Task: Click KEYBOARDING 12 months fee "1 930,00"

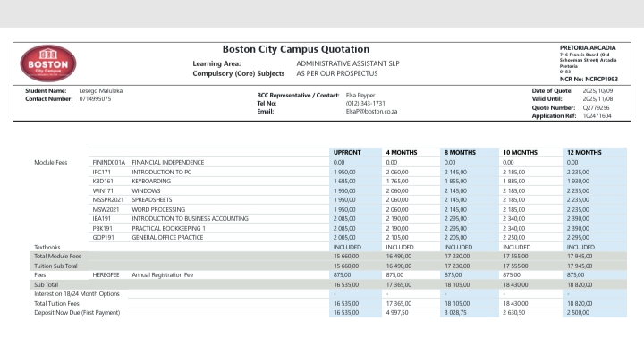Action: pos(578,181)
